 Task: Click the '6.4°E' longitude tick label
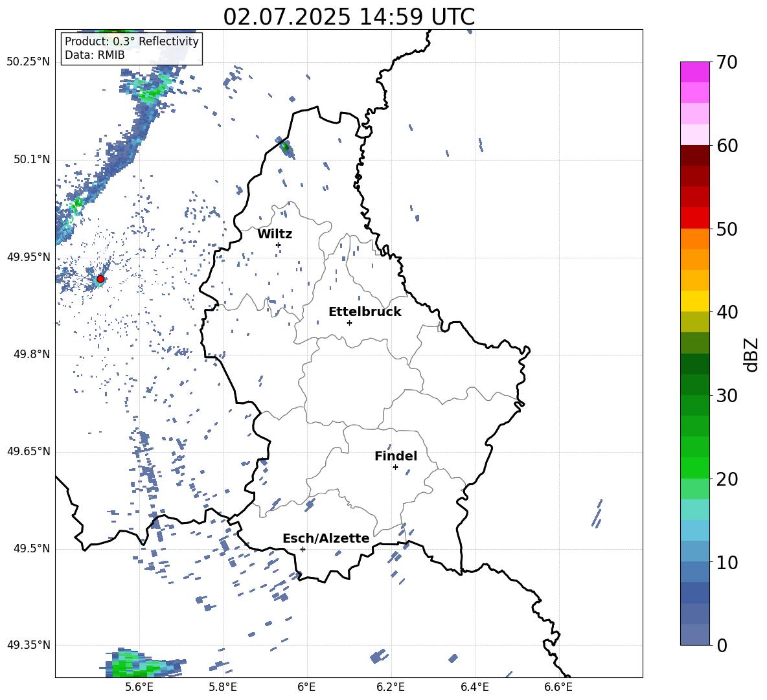475,687
